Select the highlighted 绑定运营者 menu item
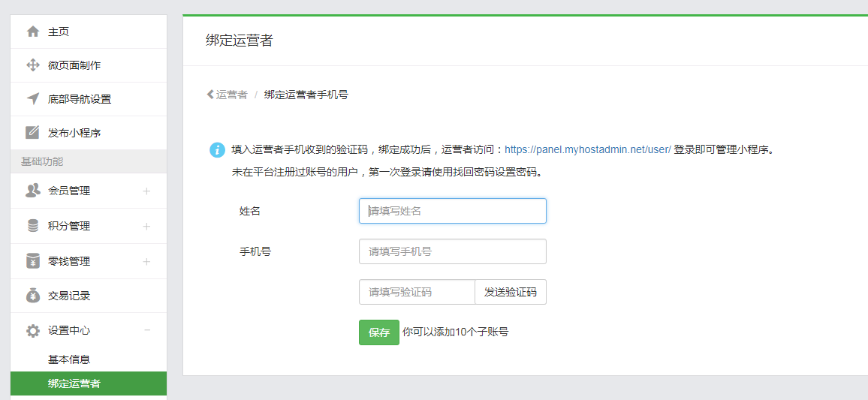868x400 pixels. (x=74, y=383)
